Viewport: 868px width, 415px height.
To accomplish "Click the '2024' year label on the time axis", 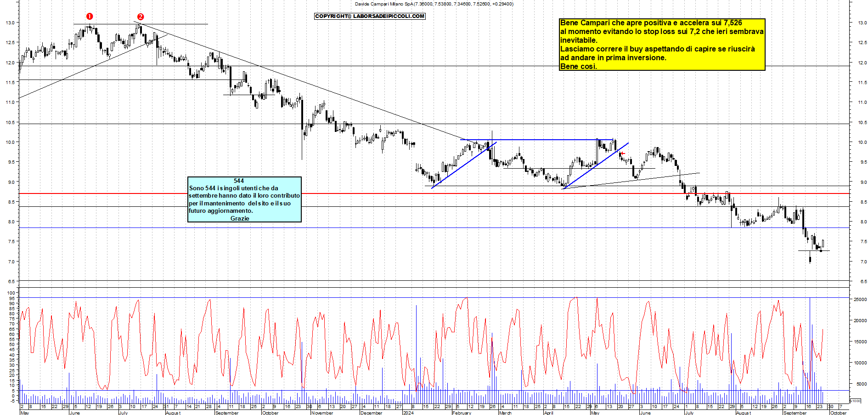I will 408,413.
